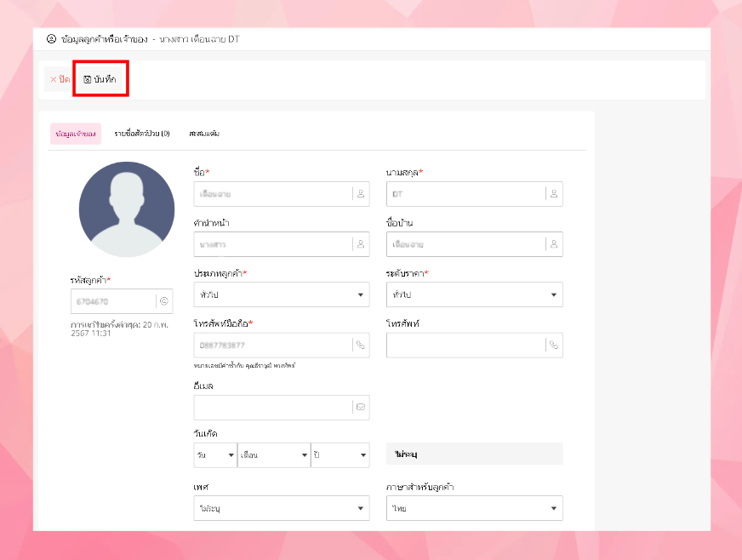Click phone icon in โทรศัพท์ field
The image size is (742, 560).
click(x=554, y=345)
